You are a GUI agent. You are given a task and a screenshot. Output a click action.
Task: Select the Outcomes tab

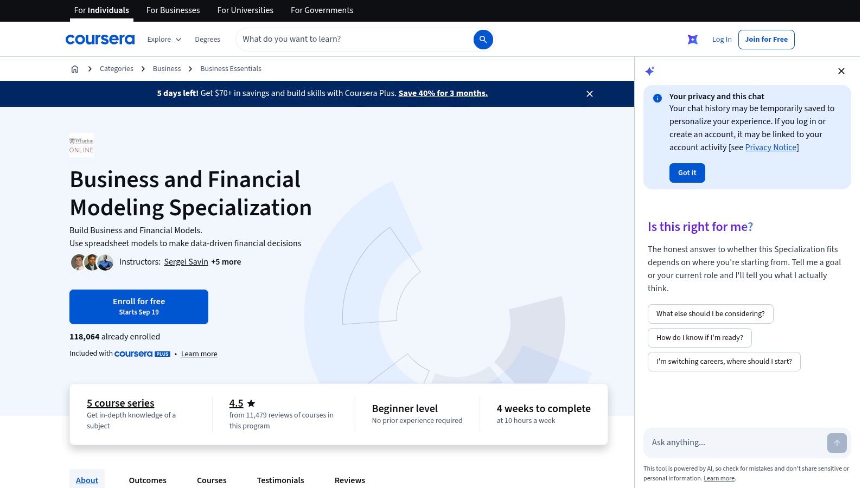(148, 480)
